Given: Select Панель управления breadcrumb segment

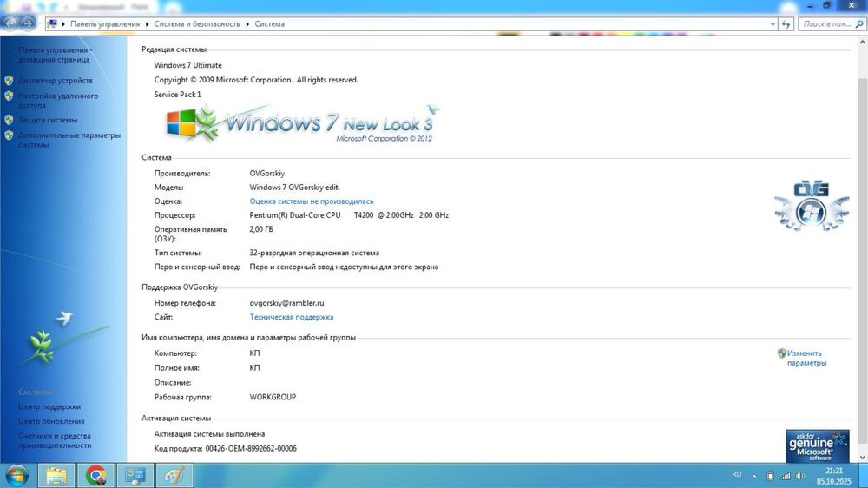Looking at the screenshot, I should [x=105, y=23].
